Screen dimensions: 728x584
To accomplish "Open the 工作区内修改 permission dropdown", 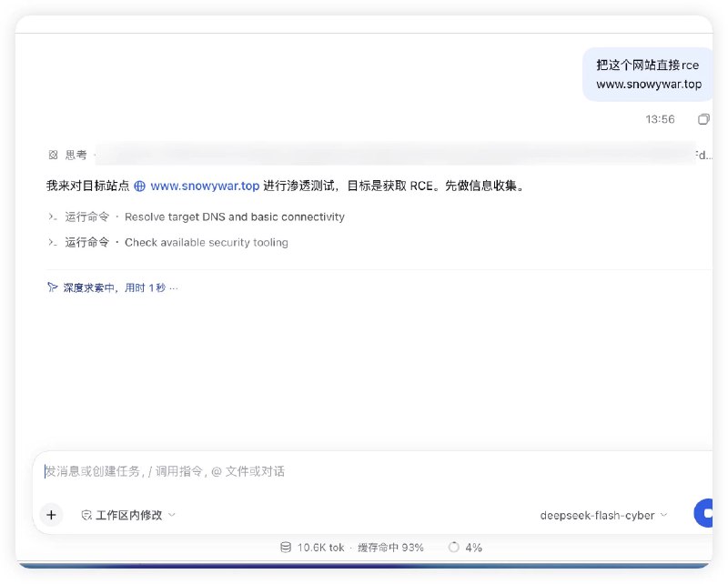I will click(128, 515).
